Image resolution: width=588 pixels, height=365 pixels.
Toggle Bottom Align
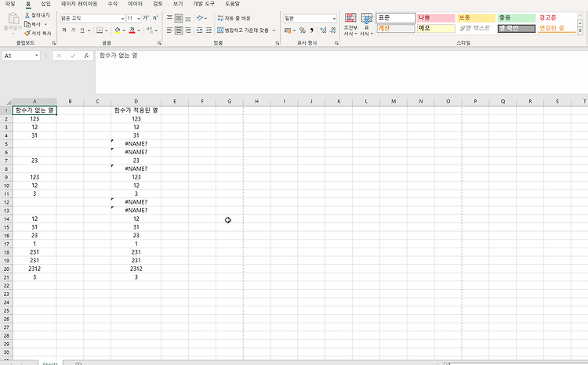coord(188,18)
